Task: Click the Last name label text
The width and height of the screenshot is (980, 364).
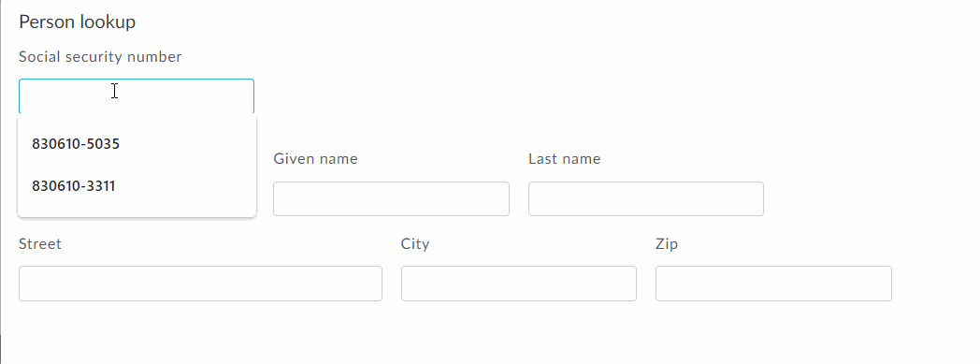Action: tap(565, 159)
